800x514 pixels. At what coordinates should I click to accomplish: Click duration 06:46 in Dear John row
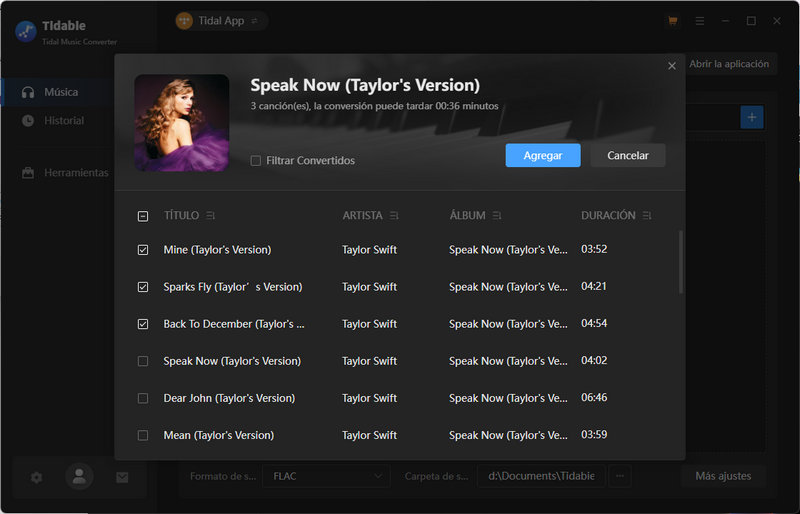(x=594, y=398)
